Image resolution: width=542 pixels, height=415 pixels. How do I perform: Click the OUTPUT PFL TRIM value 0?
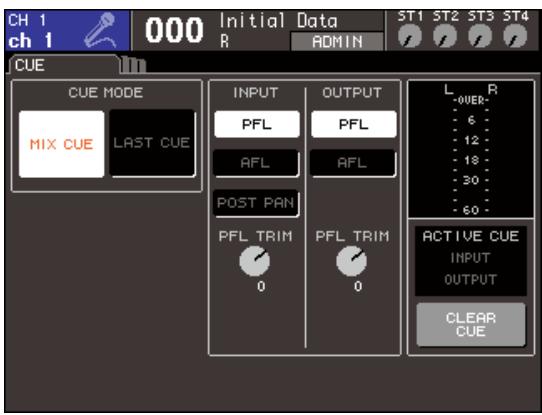point(358,286)
